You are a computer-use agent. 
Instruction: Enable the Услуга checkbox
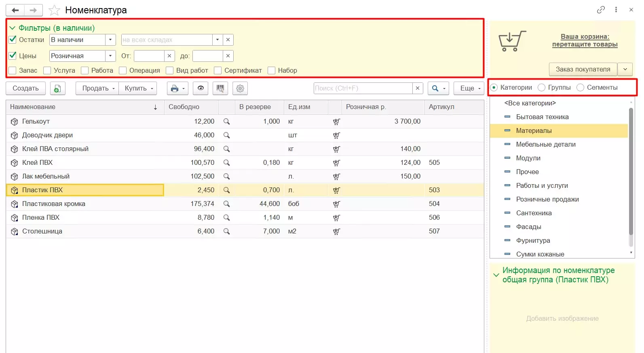coord(47,71)
